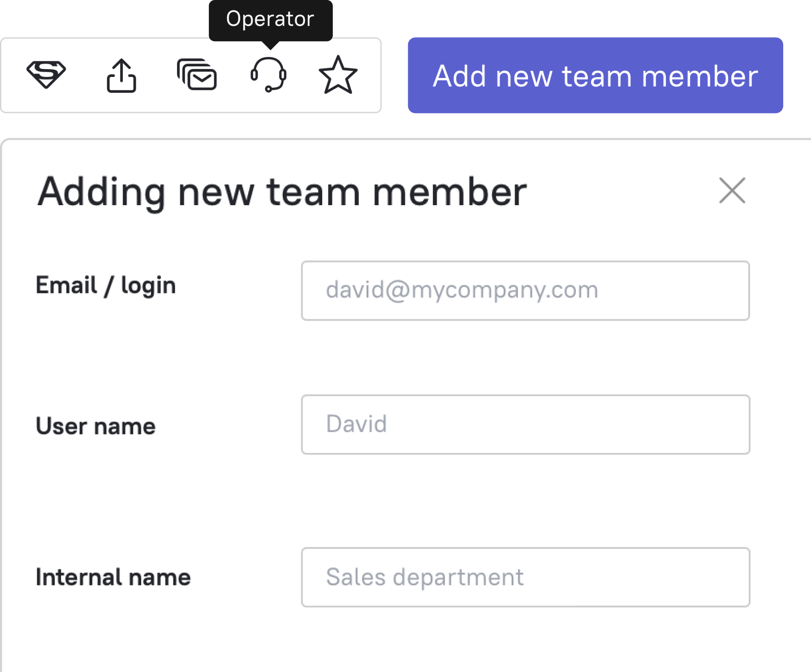This screenshot has height=672, width=811.
Task: Focus the Internal name input field
Action: tap(525, 577)
